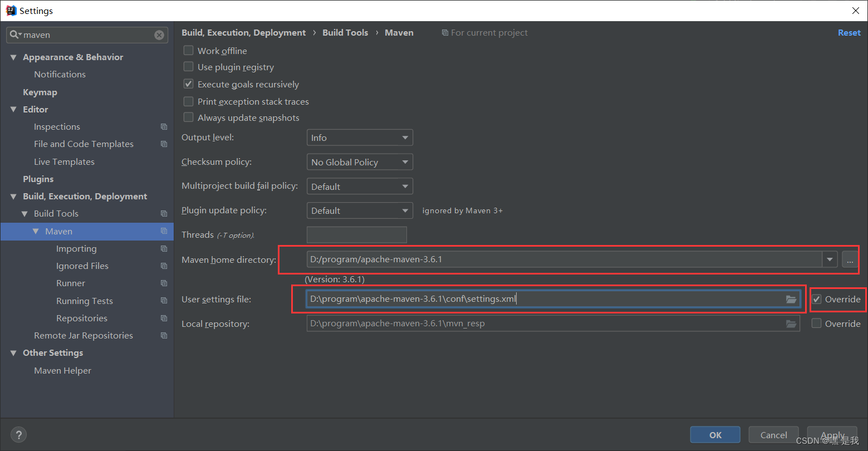Click Build Tools breadcrumb
Screen dimensions: 868x451
(x=345, y=33)
